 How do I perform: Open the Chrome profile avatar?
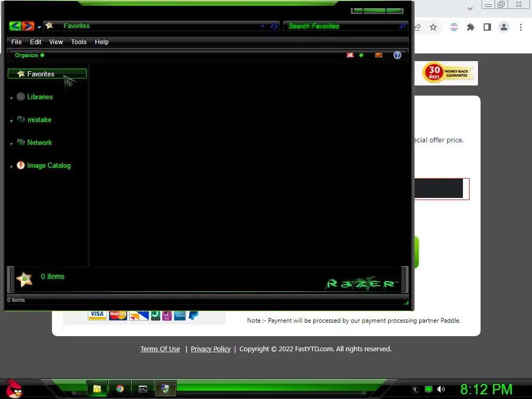504,27
